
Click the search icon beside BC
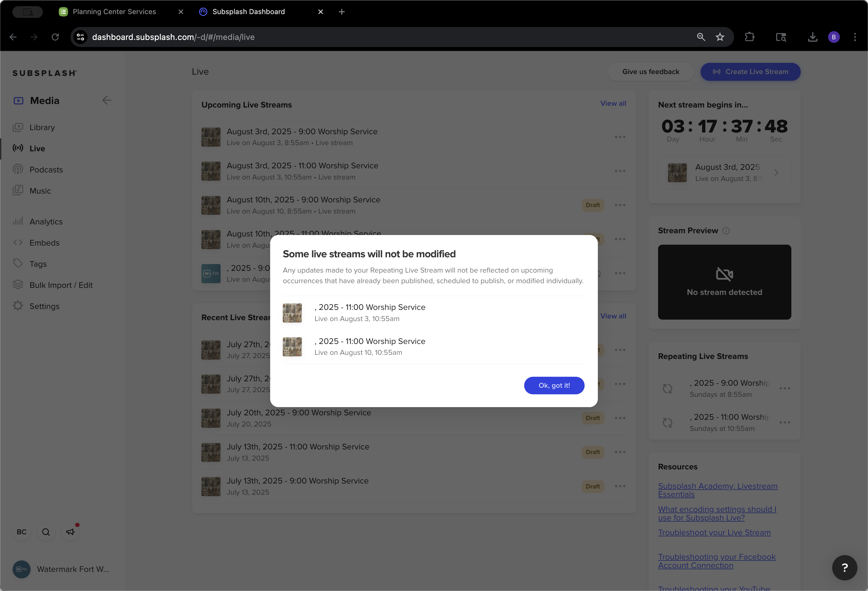(46, 532)
